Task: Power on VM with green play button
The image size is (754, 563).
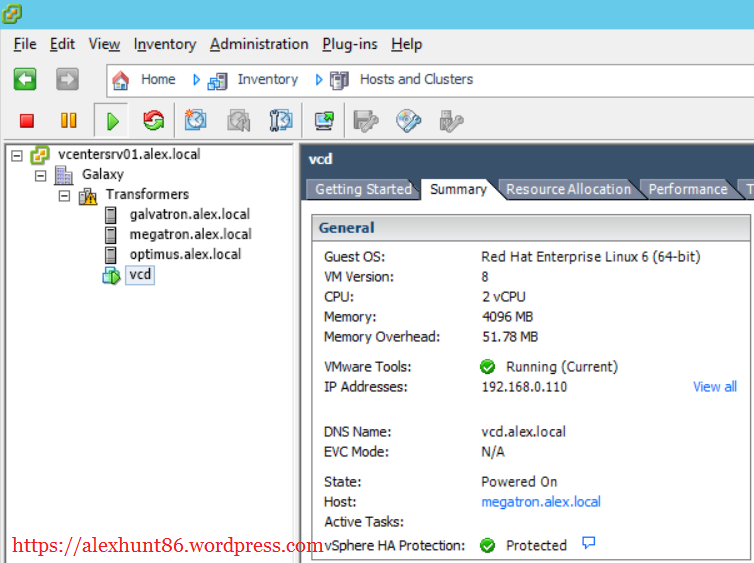Action: tap(112, 121)
